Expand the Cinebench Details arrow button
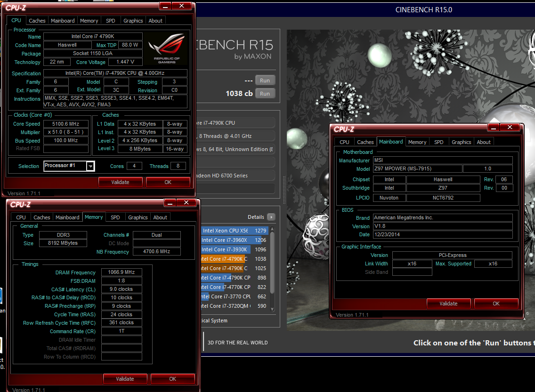 [271, 217]
